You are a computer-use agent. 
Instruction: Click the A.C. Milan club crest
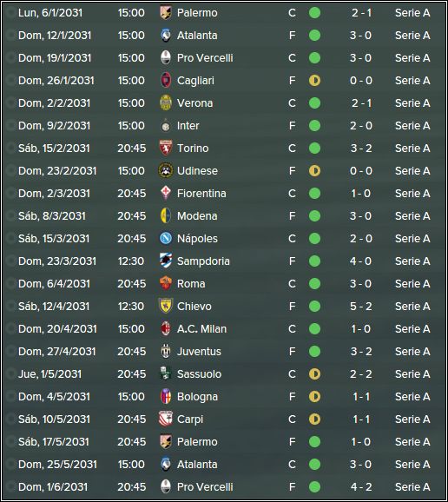166,328
